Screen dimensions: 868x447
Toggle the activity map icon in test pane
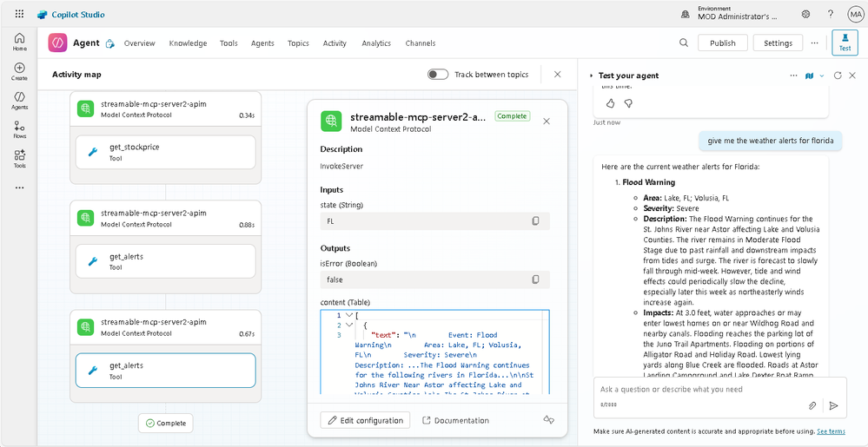tap(809, 76)
